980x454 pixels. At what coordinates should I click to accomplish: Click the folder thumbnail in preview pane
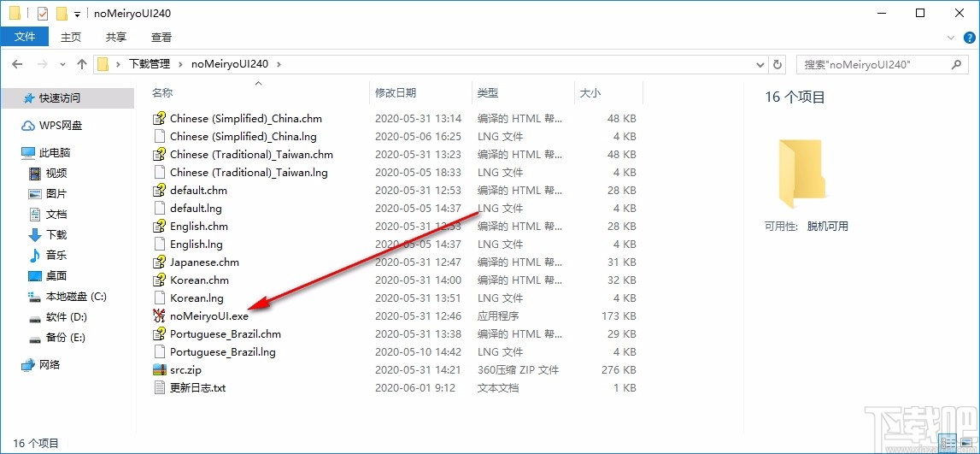coord(803,174)
